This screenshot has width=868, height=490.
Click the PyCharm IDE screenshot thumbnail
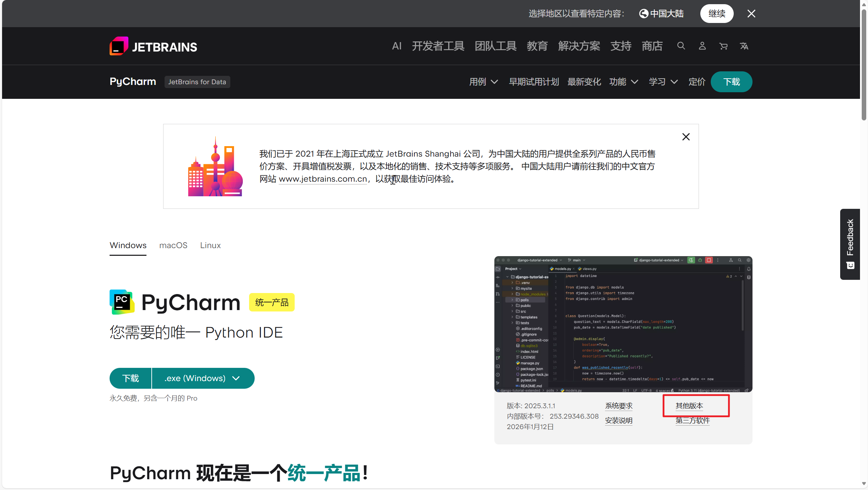(x=623, y=324)
